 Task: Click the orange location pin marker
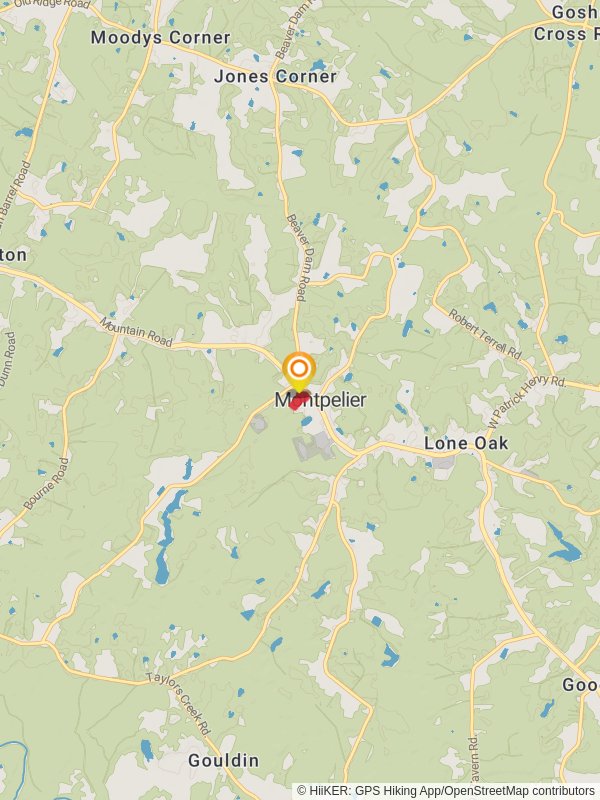click(299, 371)
